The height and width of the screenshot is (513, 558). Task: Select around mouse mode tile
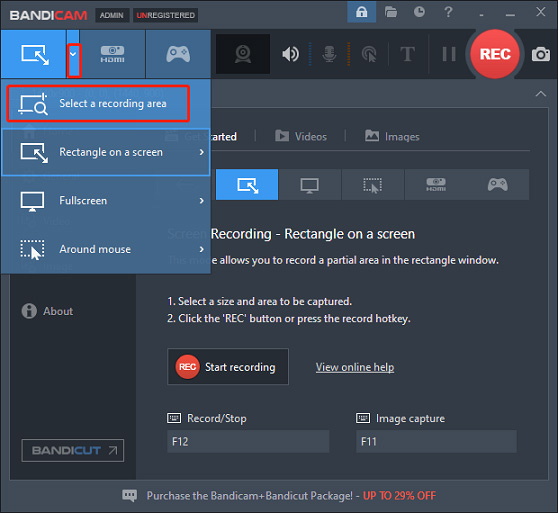pyautogui.click(x=373, y=185)
